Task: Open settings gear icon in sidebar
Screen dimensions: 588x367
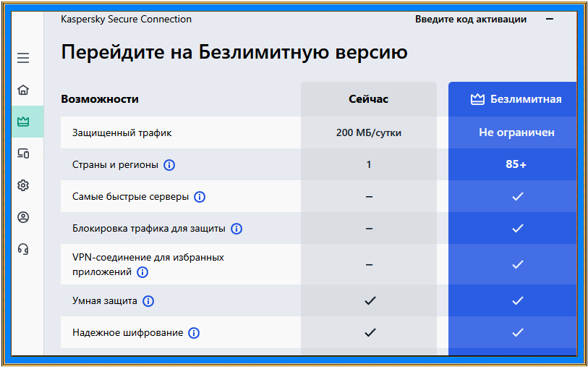Action: coord(23,185)
